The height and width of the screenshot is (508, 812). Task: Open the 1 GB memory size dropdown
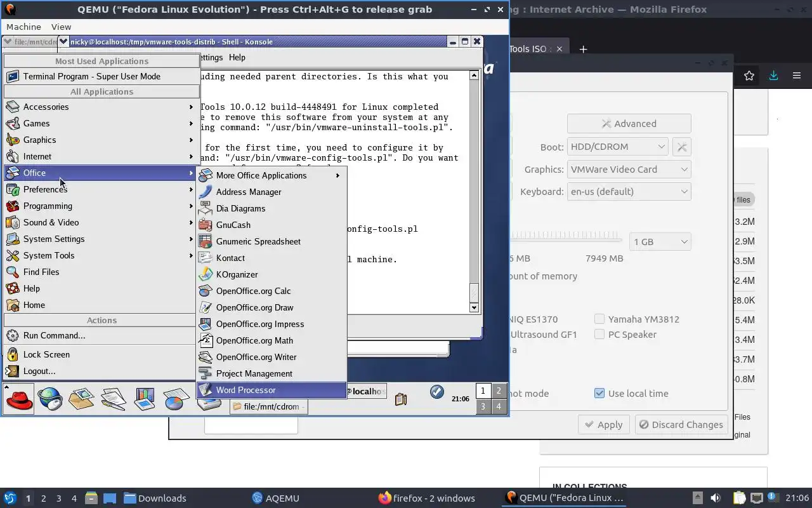pos(660,241)
